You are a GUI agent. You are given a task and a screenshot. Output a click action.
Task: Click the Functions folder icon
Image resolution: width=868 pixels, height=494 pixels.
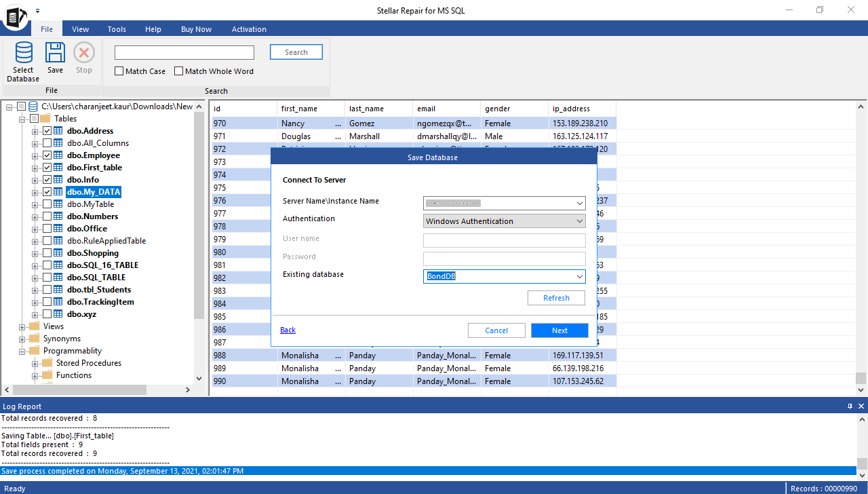click(x=47, y=375)
